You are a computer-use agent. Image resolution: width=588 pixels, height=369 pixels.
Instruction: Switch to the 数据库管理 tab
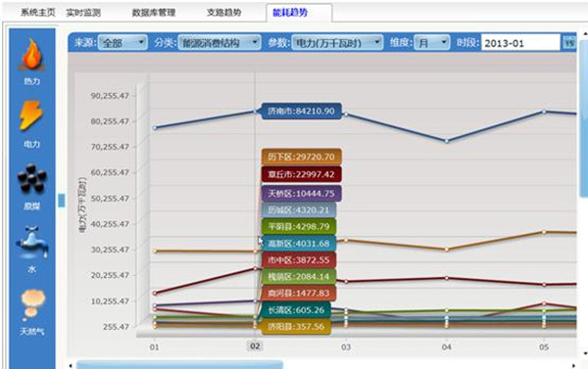click(154, 13)
